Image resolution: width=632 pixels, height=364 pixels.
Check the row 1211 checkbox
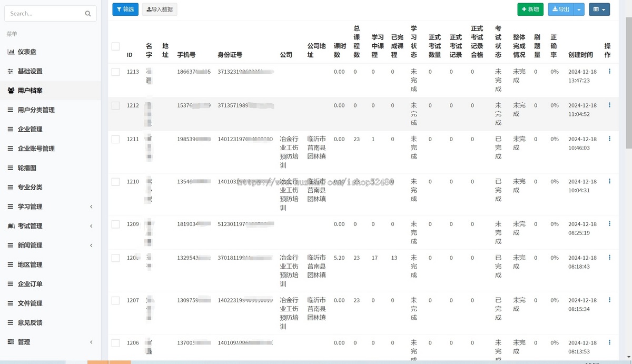(115, 140)
